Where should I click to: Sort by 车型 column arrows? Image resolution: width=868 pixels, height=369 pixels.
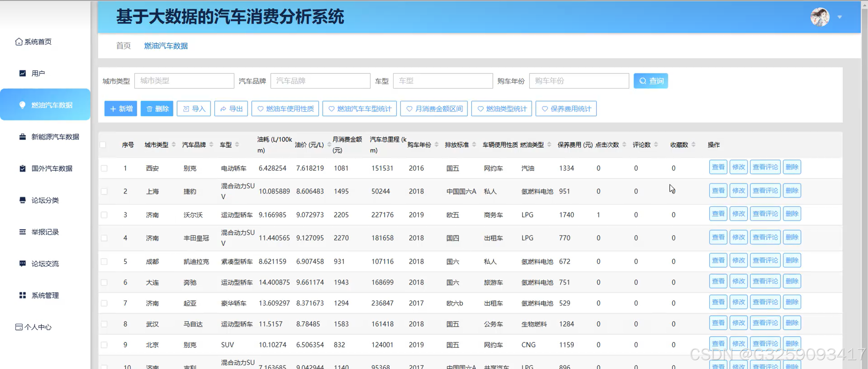237,145
